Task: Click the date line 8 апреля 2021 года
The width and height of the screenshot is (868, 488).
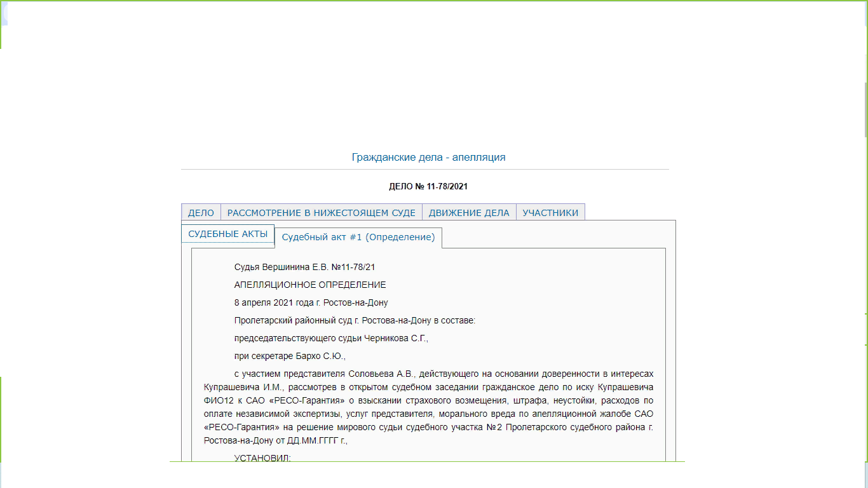Action: [x=311, y=302]
